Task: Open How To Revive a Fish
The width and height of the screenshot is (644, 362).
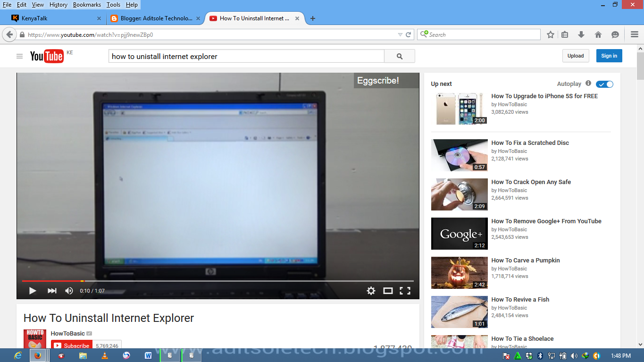Action: tap(520, 299)
